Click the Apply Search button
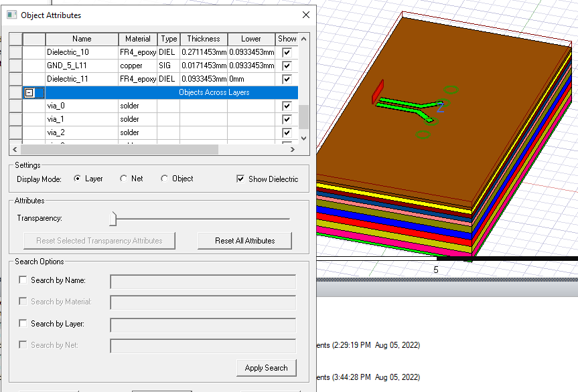578x392 pixels. coord(266,367)
